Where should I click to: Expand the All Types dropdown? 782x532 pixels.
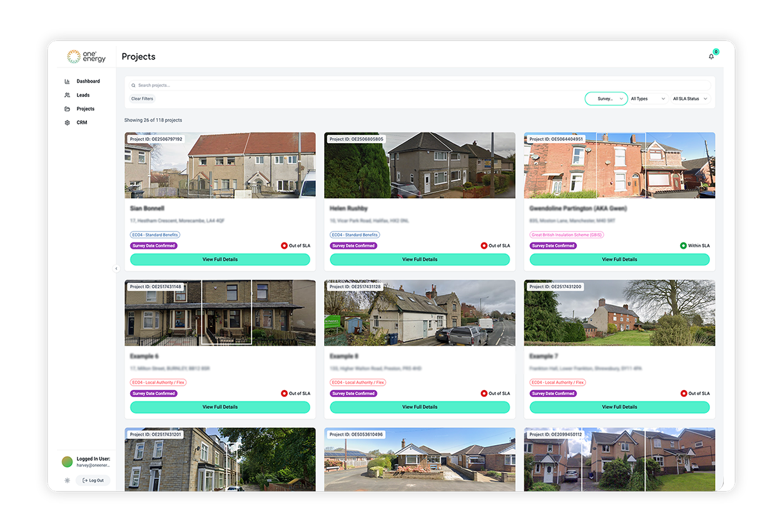[x=647, y=99]
